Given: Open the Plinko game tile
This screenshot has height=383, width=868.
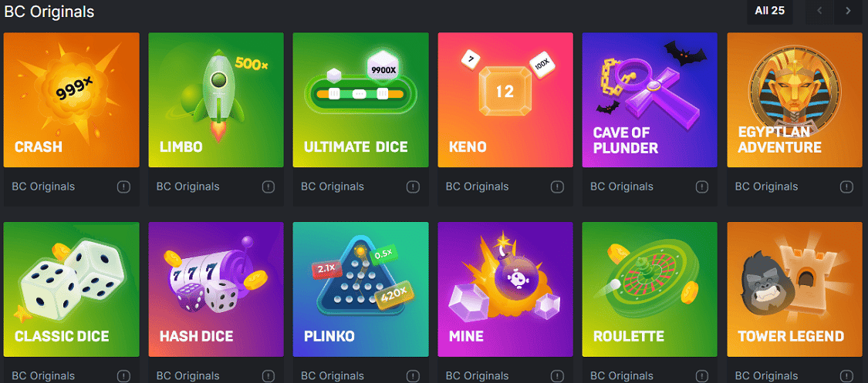Looking at the screenshot, I should pyautogui.click(x=360, y=290).
